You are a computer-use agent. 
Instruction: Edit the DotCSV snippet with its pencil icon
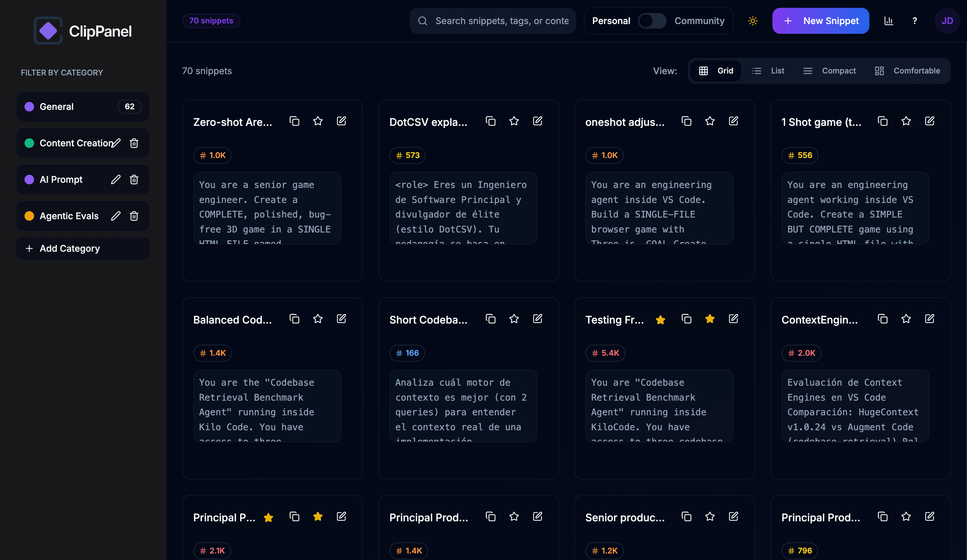click(x=538, y=121)
